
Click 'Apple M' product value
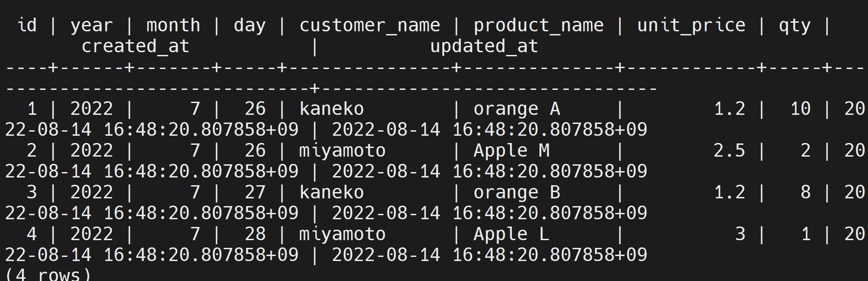click(x=511, y=151)
